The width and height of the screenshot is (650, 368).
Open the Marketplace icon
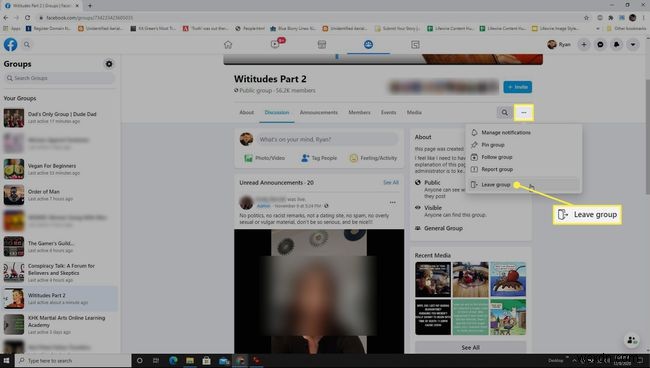pyautogui.click(x=322, y=44)
